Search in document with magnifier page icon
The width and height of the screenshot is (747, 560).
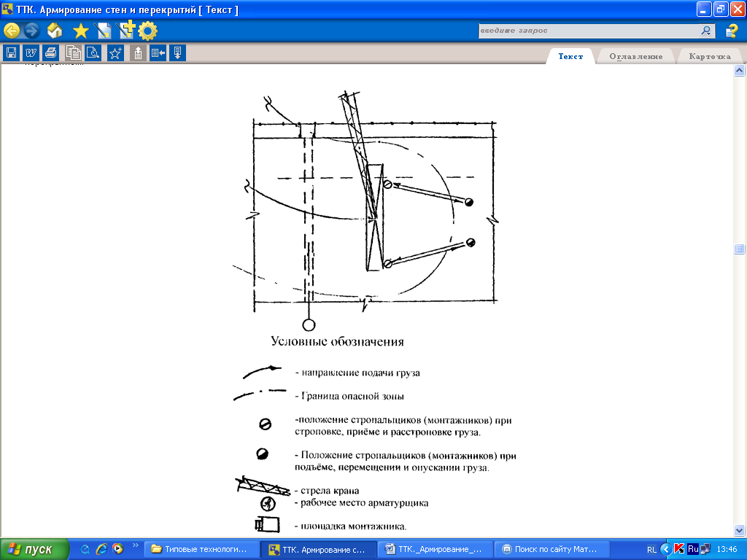coord(93,52)
